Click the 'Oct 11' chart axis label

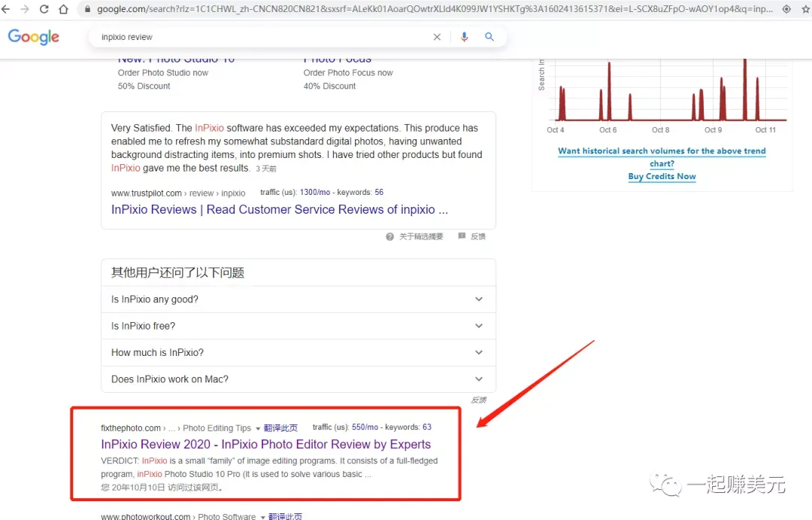pyautogui.click(x=765, y=130)
